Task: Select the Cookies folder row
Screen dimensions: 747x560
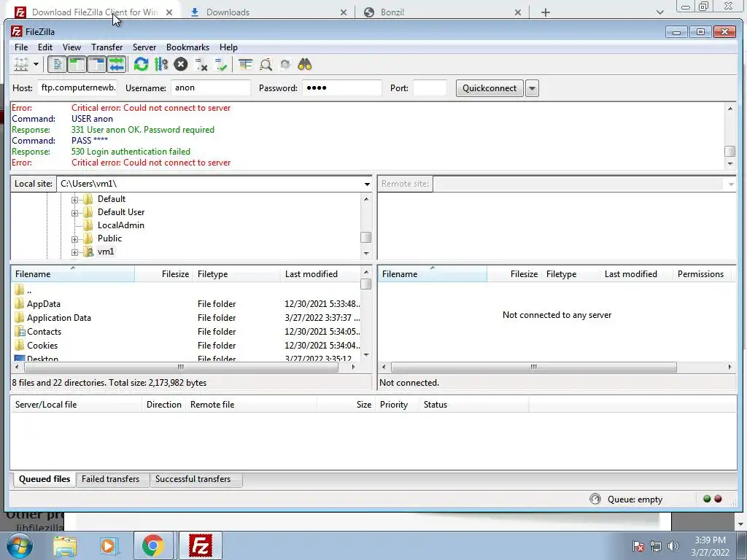Action: point(186,345)
